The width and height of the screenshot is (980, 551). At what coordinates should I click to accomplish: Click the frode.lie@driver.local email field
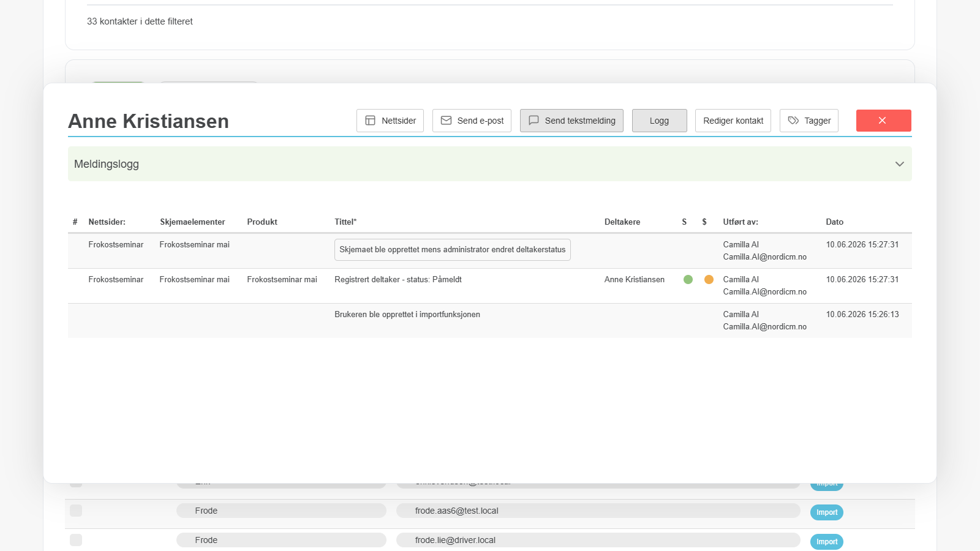[598, 540]
